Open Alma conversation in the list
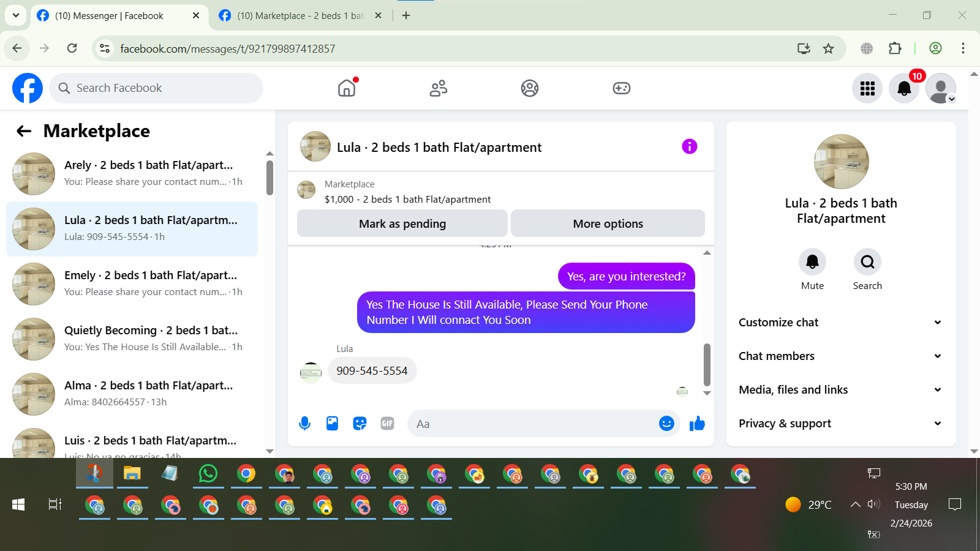This screenshot has height=551, width=980. click(132, 394)
